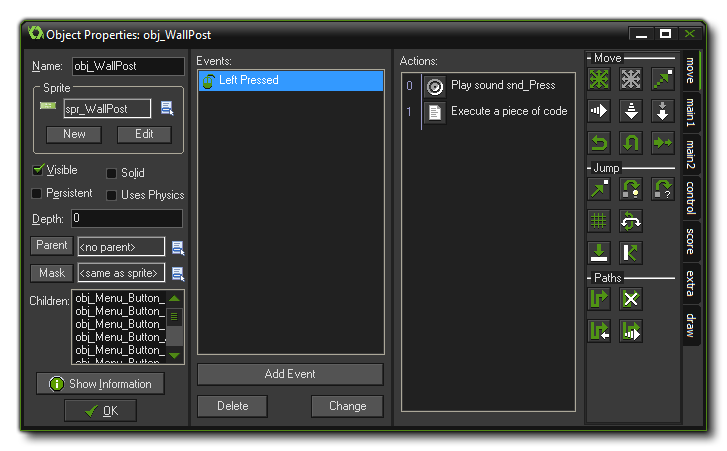Open the parent object selection menu
The width and height of the screenshot is (727, 451).
[177, 246]
